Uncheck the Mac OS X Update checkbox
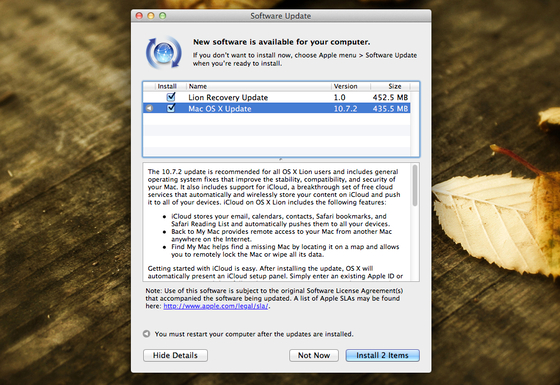Image resolution: width=560 pixels, height=385 pixels. point(171,108)
